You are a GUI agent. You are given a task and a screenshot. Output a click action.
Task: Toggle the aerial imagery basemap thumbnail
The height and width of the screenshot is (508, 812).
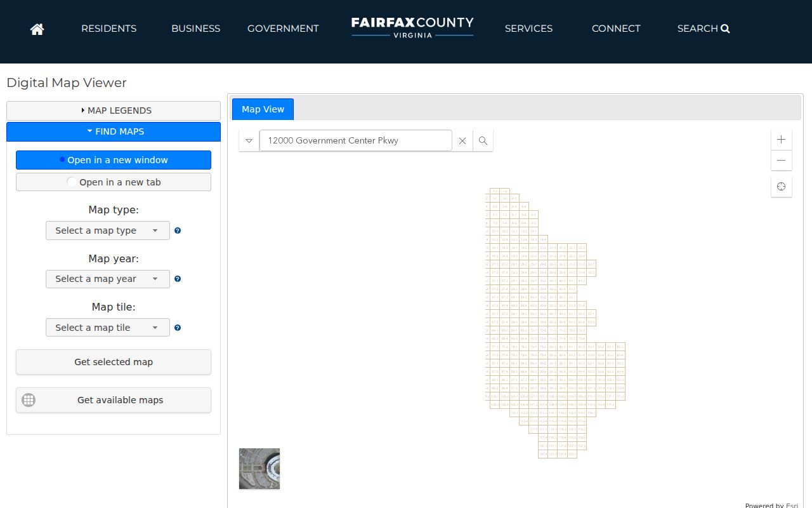tap(259, 469)
